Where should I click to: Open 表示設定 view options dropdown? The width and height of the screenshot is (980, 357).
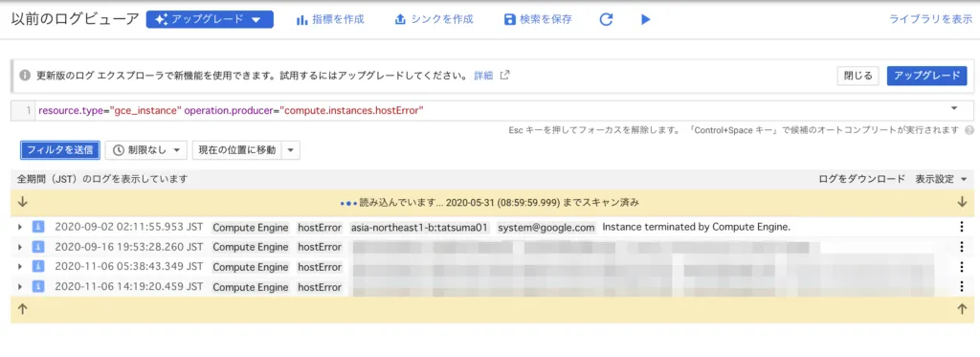(942, 179)
